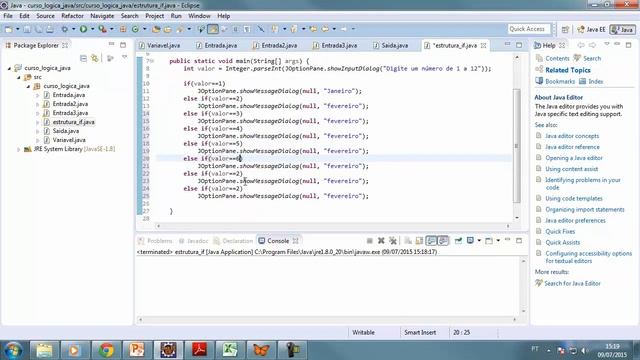Open Using code templates help link
The width and height of the screenshot is (640, 360).
(574, 198)
